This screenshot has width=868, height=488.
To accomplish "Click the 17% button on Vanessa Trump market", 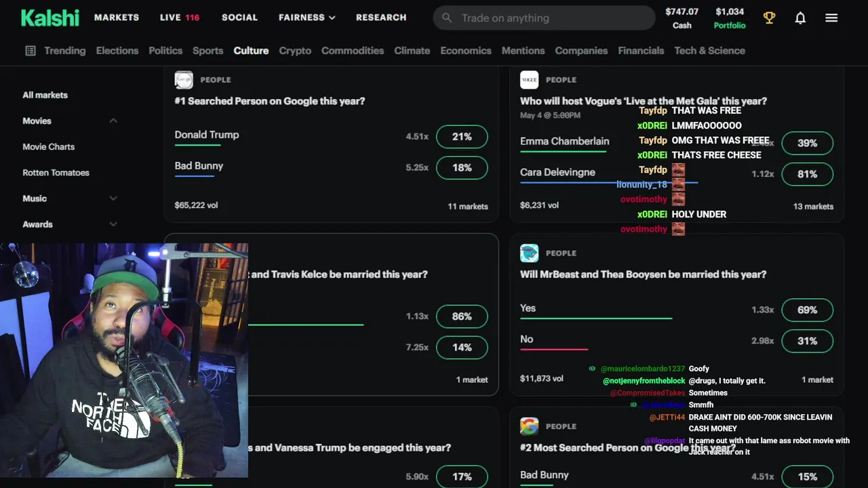I will [462, 476].
